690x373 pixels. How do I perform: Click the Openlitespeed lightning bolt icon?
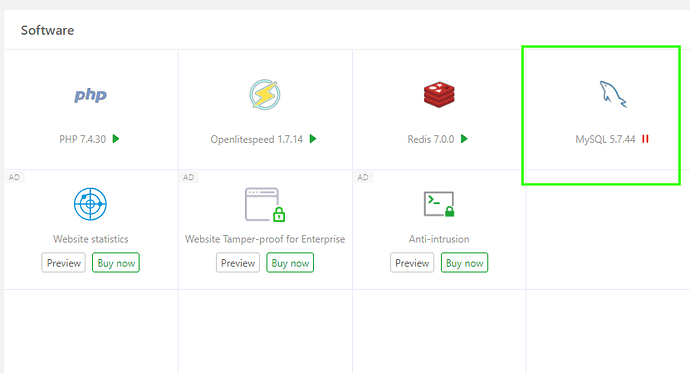tap(265, 95)
